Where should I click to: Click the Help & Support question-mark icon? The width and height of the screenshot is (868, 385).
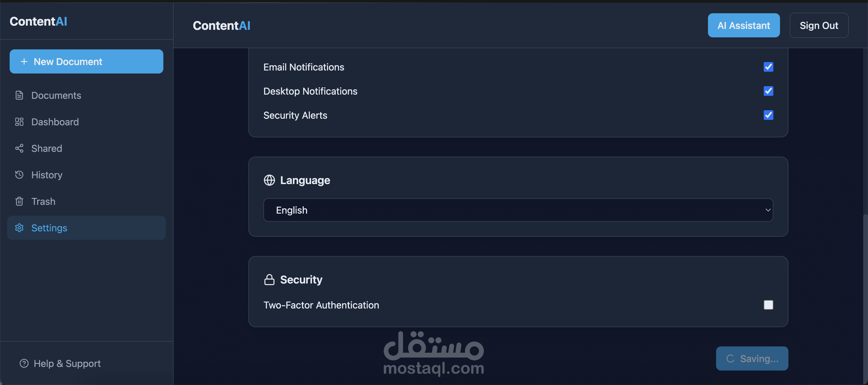tap(24, 363)
